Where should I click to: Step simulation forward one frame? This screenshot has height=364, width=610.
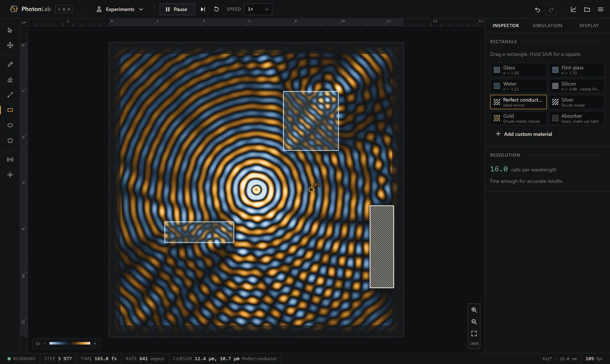[203, 9]
